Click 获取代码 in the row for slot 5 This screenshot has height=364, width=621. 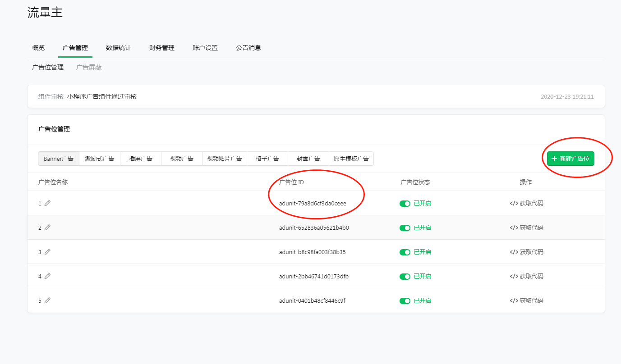[x=526, y=300]
